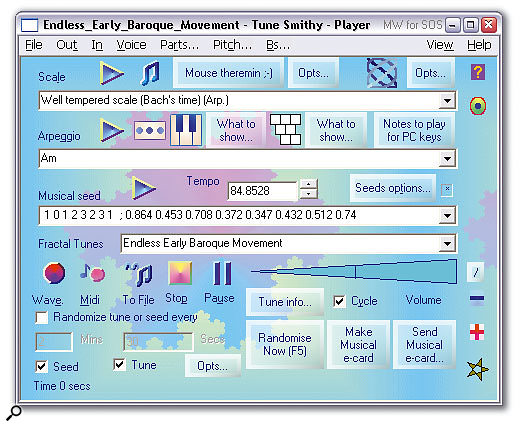Open Tune info...
Viewport: 523px width, 427px height.
285,302
